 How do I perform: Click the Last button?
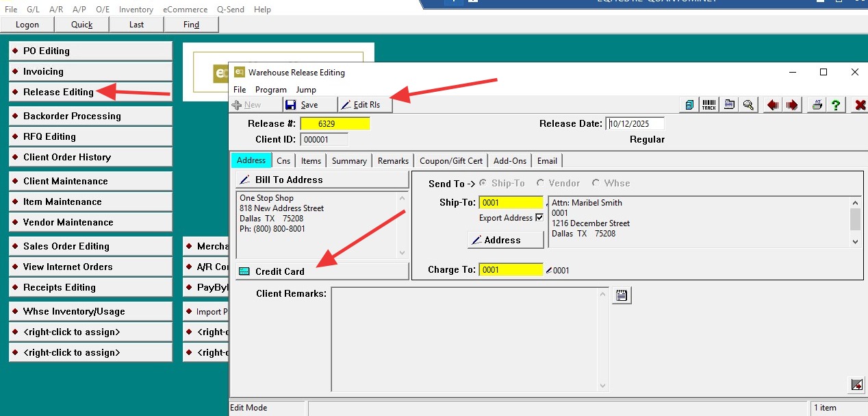pos(137,25)
